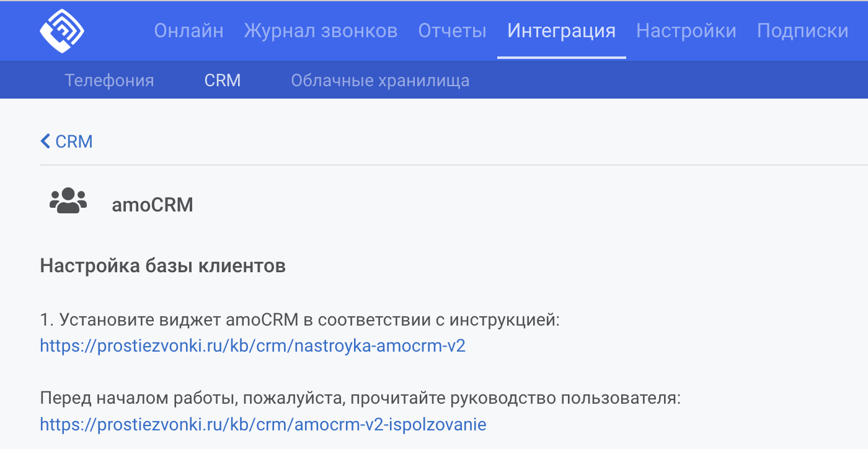Select the CRM sub-tab in the blue bar
The image size is (868, 449).
click(x=223, y=80)
